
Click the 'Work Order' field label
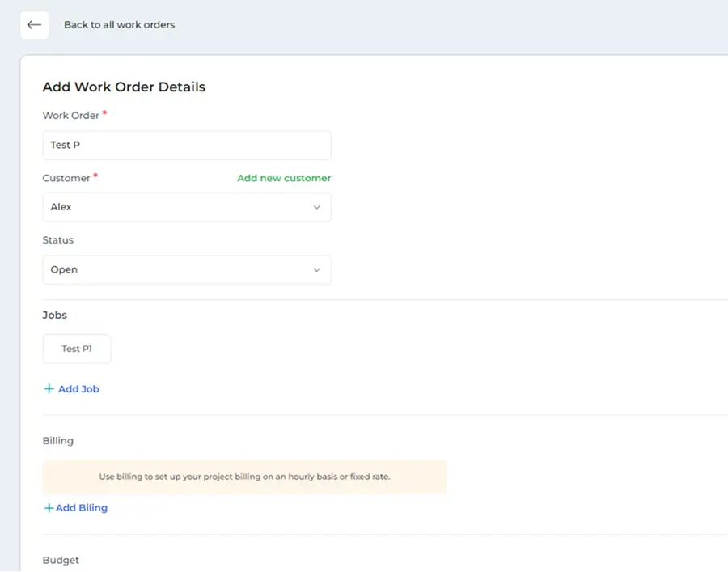(70, 116)
